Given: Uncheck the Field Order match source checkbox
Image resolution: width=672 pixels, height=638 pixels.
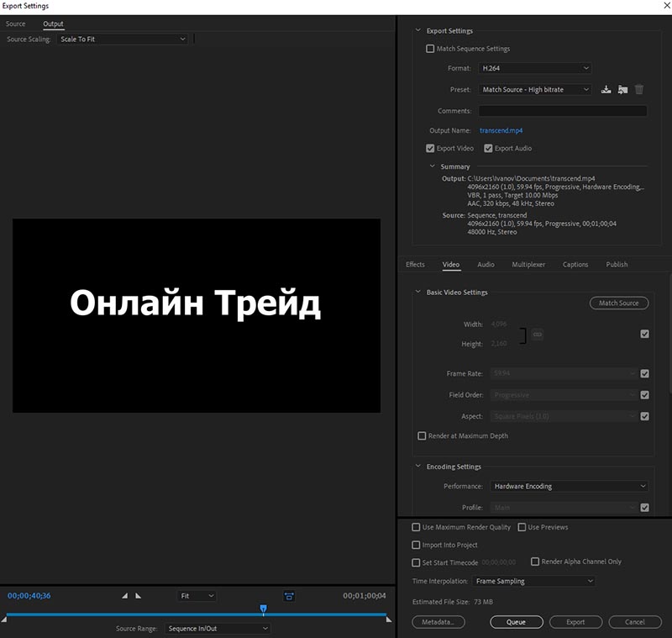Looking at the screenshot, I should tap(644, 394).
